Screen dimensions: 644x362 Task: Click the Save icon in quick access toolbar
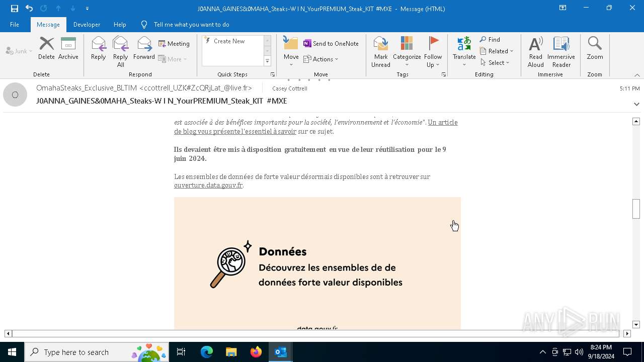point(15,8)
